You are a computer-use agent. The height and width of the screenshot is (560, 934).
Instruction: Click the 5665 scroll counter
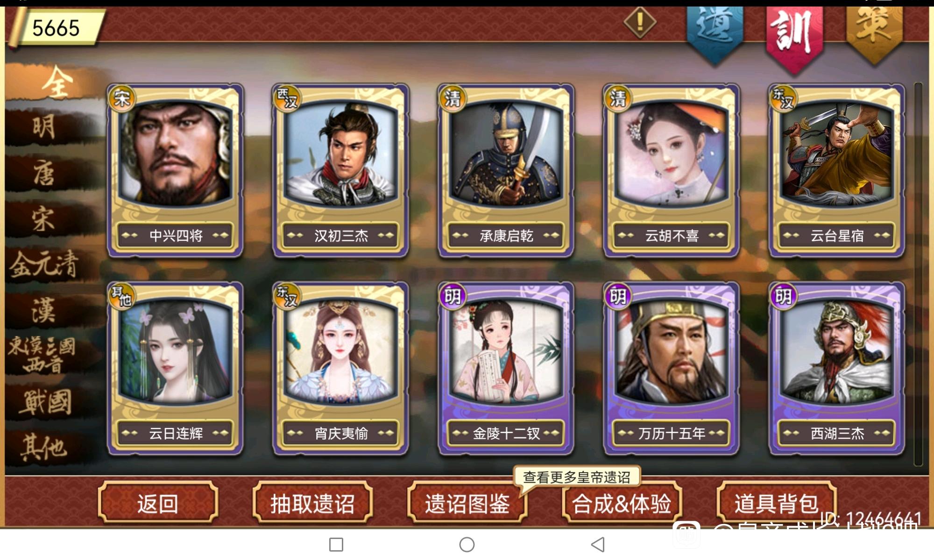[x=56, y=27]
